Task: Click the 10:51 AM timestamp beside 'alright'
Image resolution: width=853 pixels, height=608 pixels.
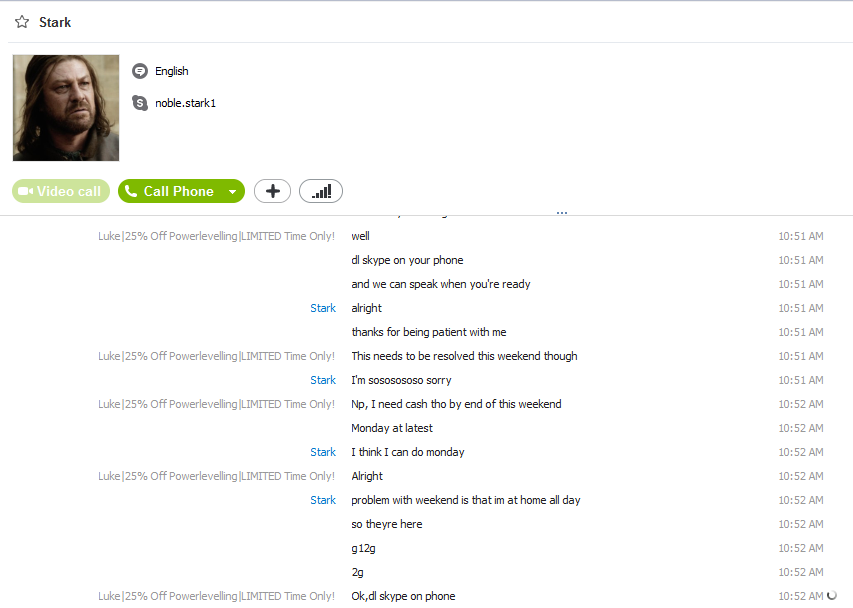Action: pos(801,308)
